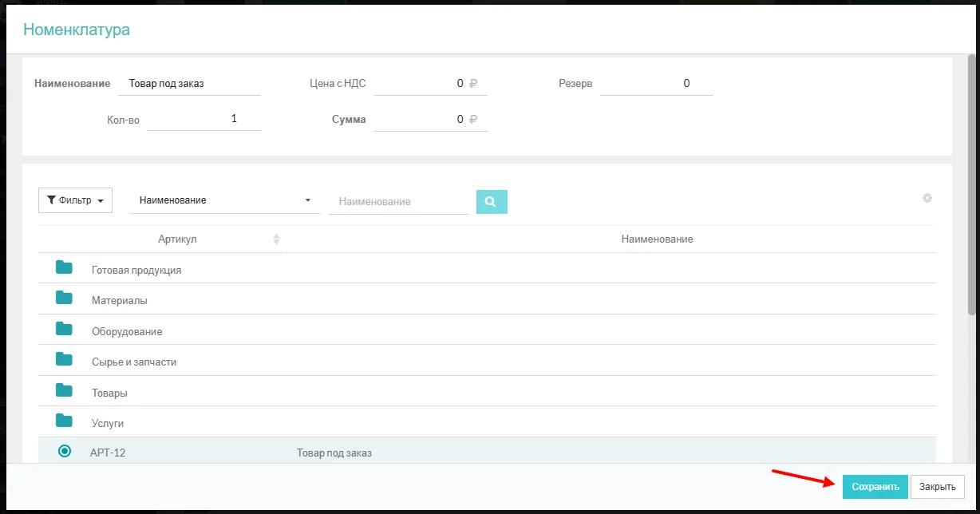Open the Материалы folder icon
The width and height of the screenshot is (980, 514).
click(64, 299)
